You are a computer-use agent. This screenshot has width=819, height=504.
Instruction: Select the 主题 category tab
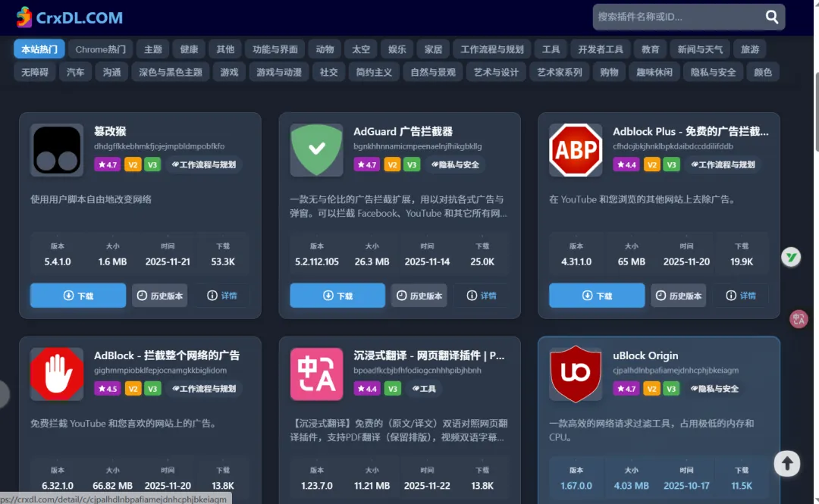(153, 49)
